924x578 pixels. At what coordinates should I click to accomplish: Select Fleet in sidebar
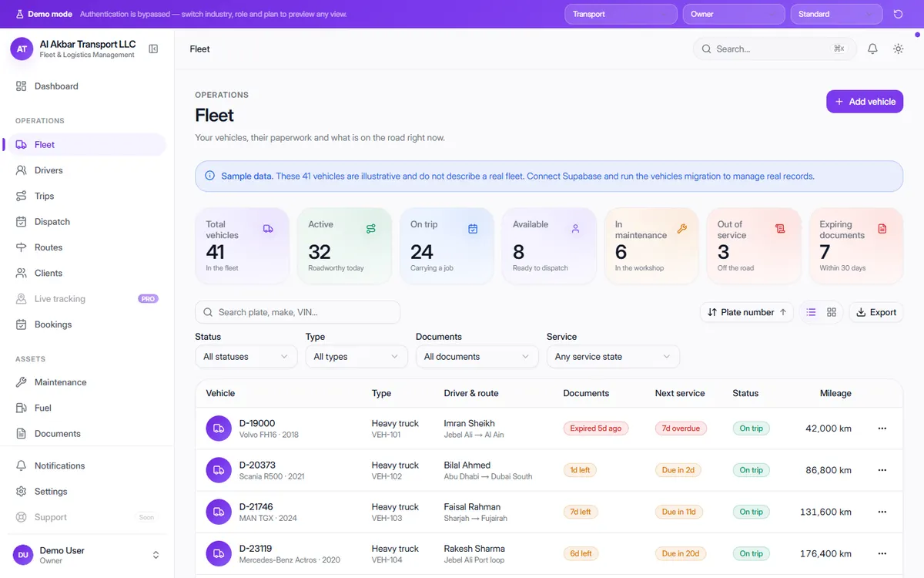click(x=87, y=145)
